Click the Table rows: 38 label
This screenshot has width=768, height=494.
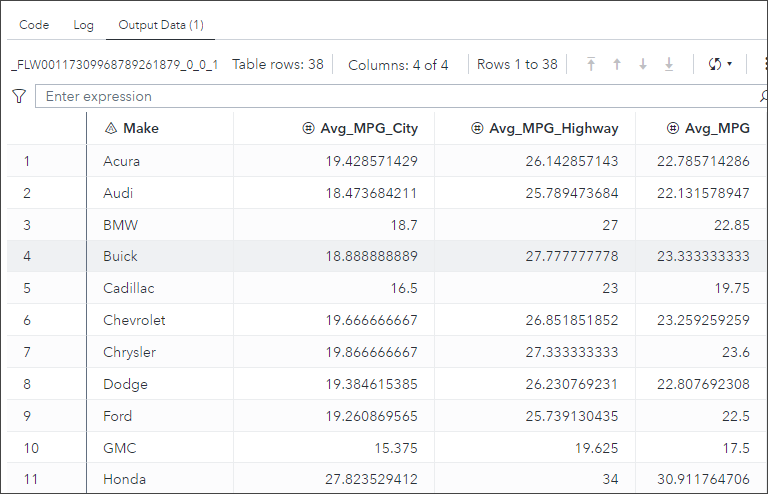pos(278,64)
